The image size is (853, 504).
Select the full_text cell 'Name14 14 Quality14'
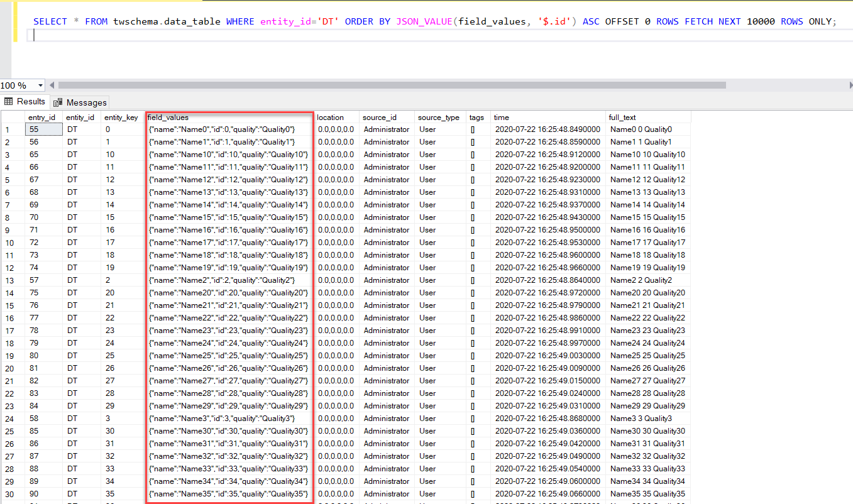coord(649,205)
